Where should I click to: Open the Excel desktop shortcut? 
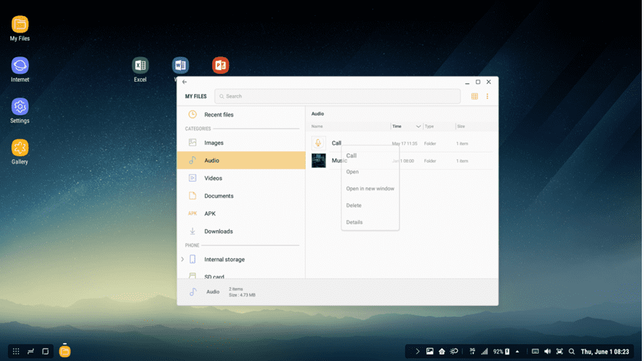[x=140, y=65]
